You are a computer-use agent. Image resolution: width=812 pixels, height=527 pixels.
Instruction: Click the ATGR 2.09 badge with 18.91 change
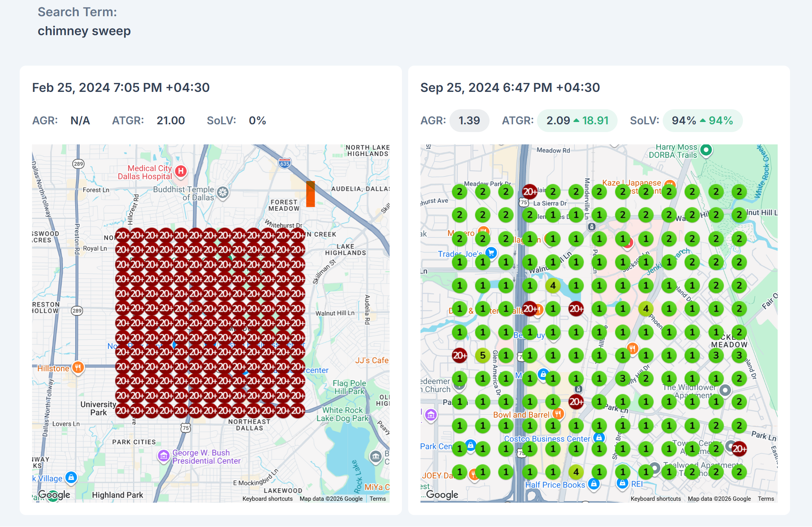577,120
